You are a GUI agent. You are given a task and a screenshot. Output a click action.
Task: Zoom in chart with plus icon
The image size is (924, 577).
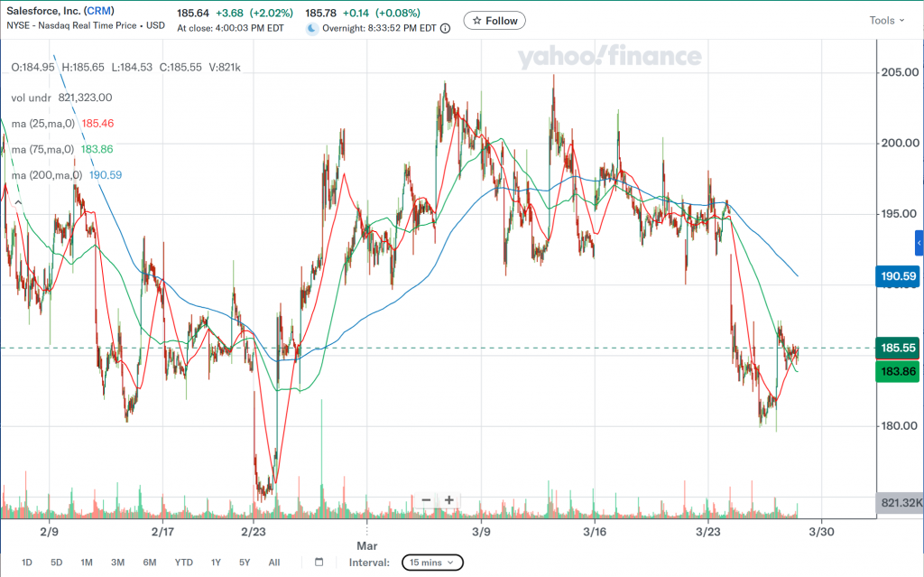point(448,500)
